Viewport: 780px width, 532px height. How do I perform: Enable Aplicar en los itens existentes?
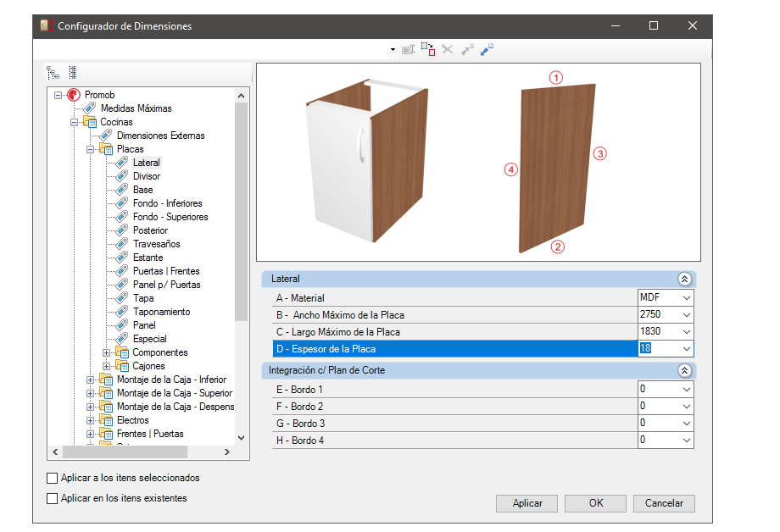52,498
